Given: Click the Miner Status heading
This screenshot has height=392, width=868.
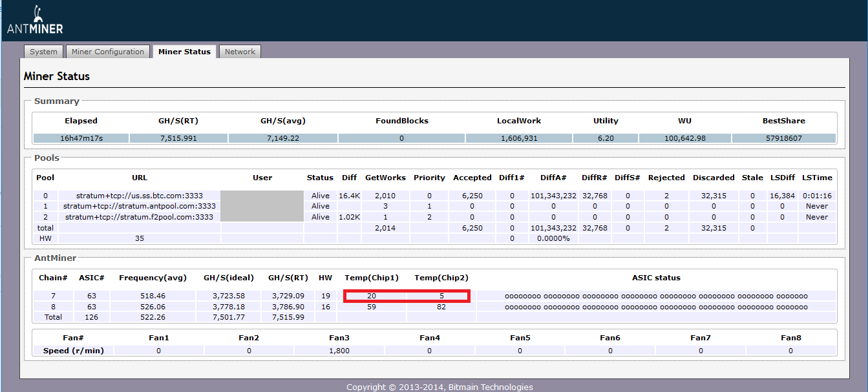Looking at the screenshot, I should click(x=57, y=76).
